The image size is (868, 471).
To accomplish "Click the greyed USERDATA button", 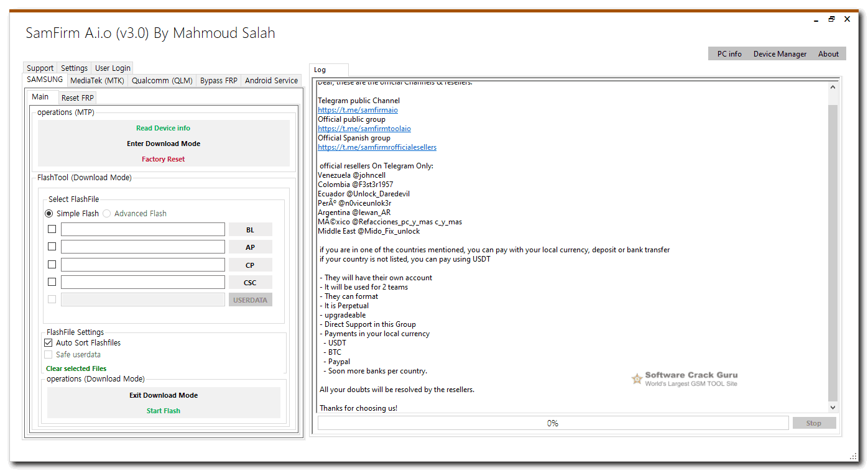I will click(x=251, y=300).
